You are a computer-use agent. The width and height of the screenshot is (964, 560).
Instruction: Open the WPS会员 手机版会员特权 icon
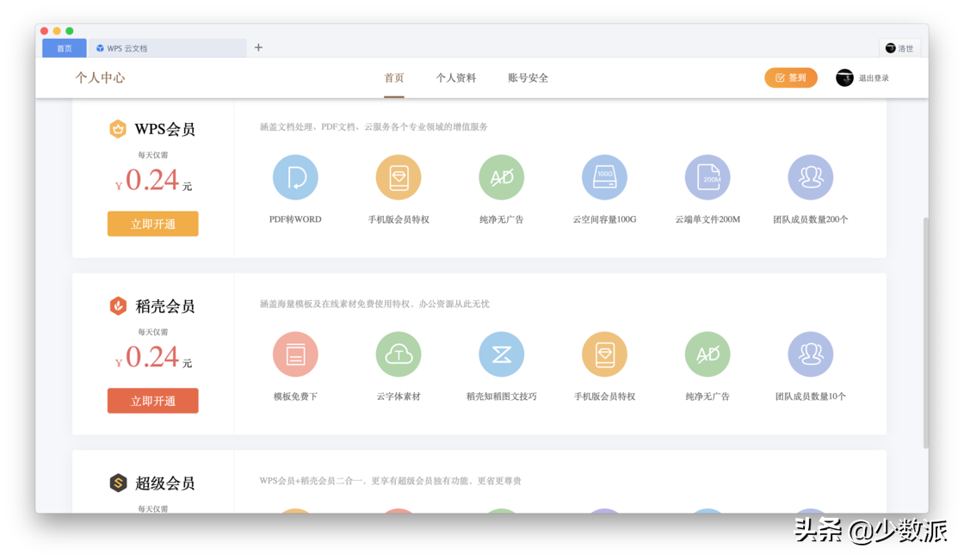click(399, 178)
